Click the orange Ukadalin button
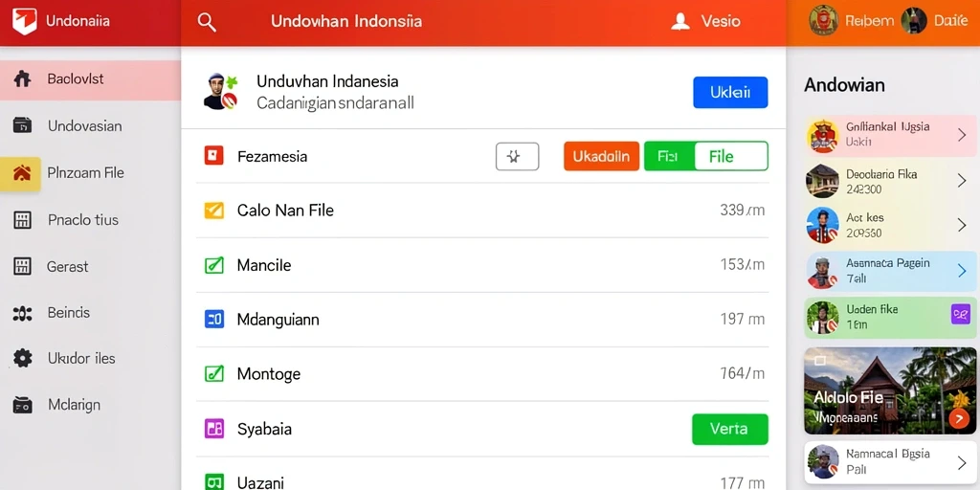 [601, 156]
